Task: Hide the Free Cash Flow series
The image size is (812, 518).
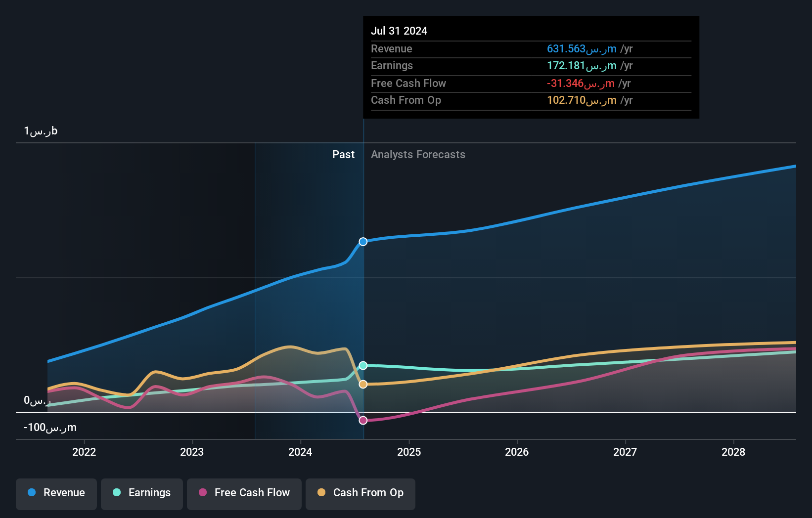Action: click(244, 494)
